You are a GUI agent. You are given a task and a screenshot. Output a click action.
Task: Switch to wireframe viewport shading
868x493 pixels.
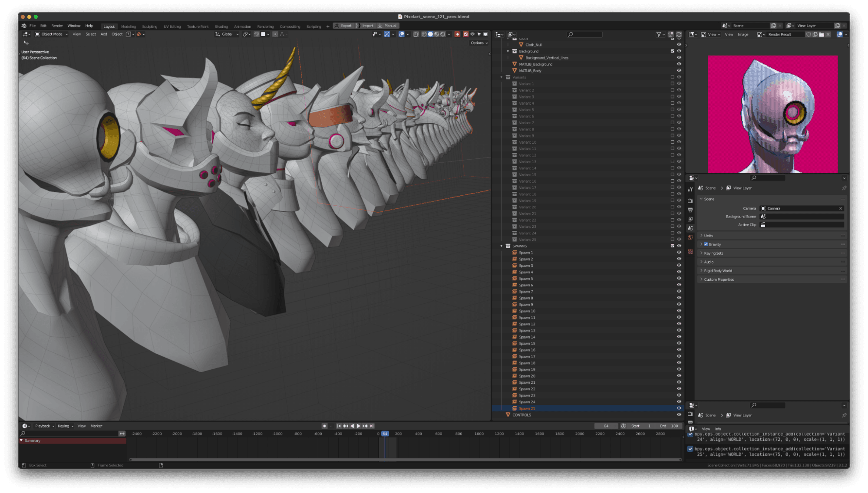(x=424, y=34)
